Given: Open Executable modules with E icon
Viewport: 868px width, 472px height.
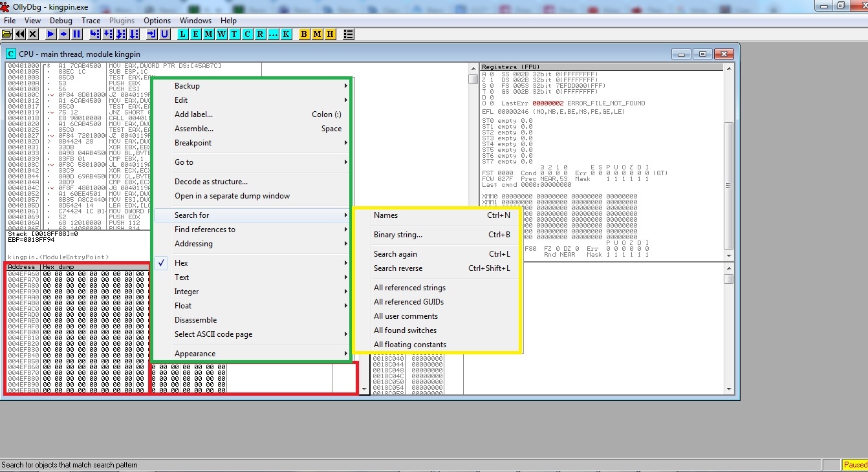Looking at the screenshot, I should point(195,34).
